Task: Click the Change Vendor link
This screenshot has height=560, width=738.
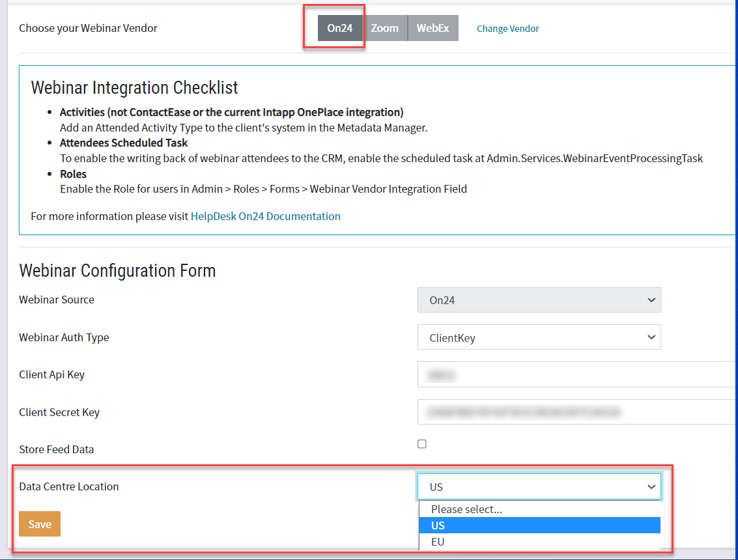Action: (x=508, y=29)
